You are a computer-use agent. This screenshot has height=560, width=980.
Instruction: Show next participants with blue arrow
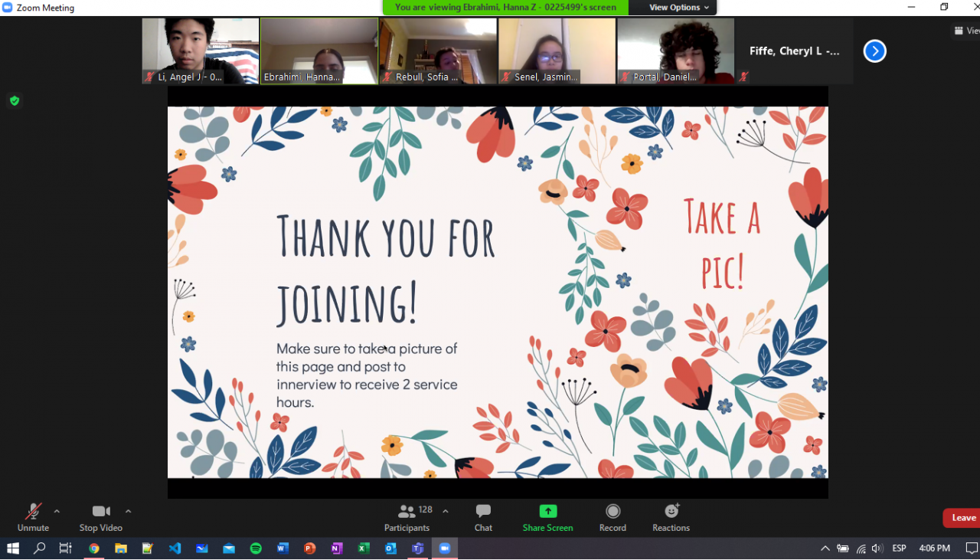coord(874,51)
